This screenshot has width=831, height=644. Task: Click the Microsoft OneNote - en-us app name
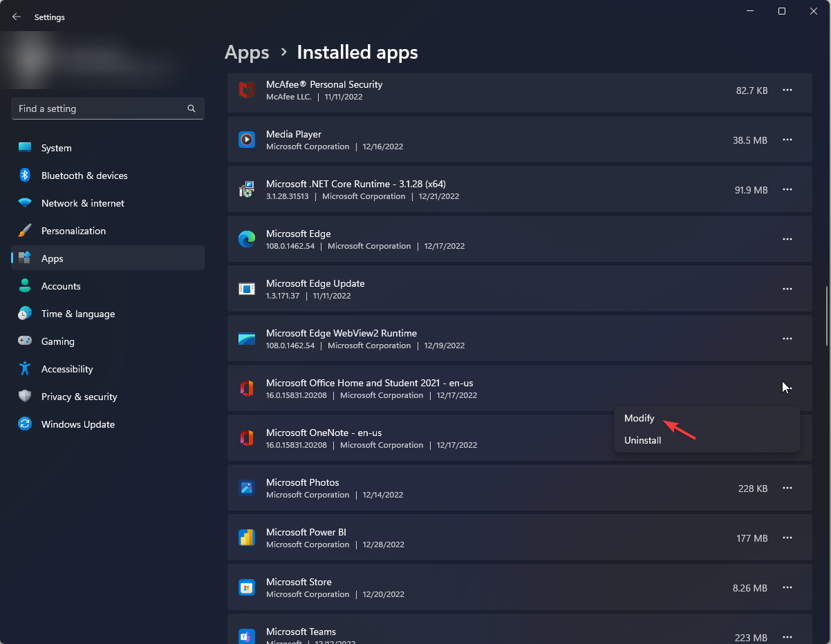pos(324,433)
